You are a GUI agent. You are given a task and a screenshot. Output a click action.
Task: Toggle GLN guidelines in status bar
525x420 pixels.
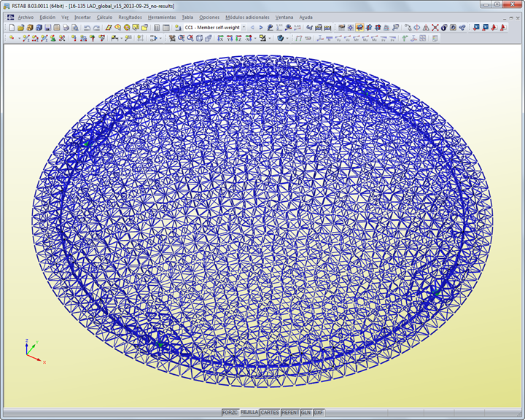[x=306, y=412]
